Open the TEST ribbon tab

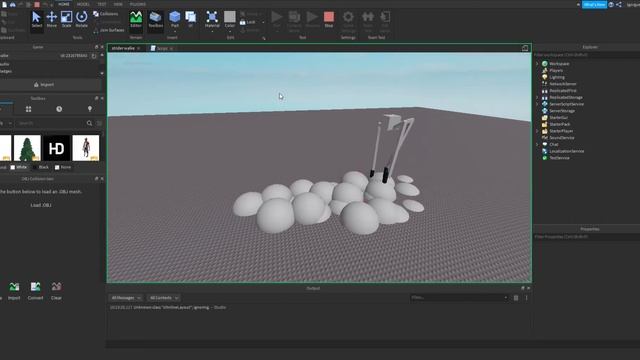point(102,4)
